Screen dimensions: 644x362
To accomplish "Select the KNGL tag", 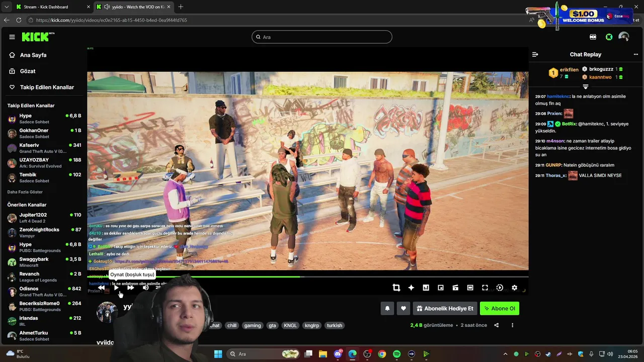I will (x=290, y=325).
